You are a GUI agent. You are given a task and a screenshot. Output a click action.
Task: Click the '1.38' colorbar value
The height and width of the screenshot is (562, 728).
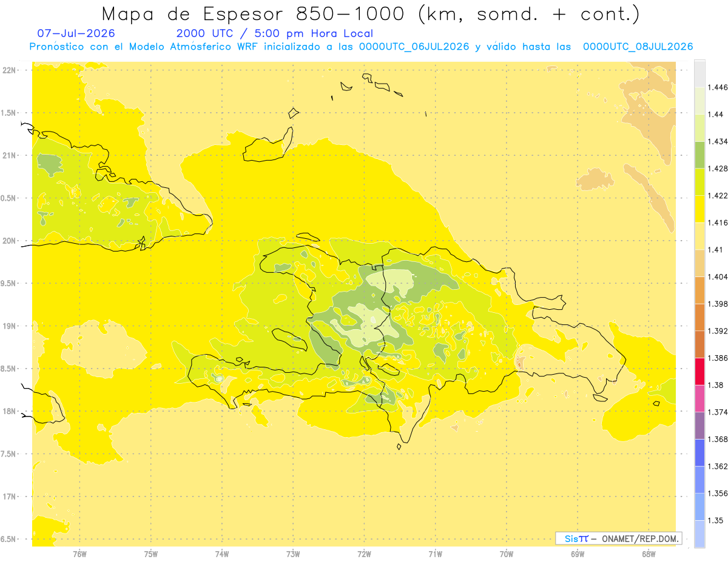715,385
